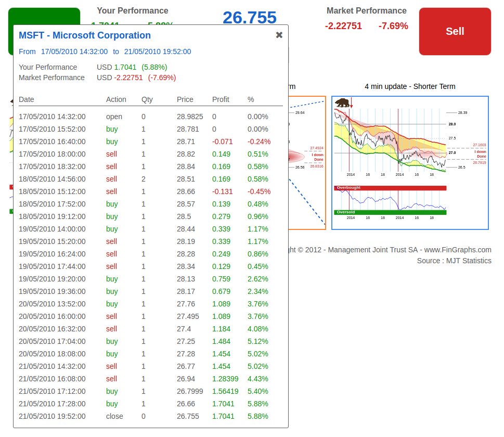Click the MSFT - Microsoft Corporation title
This screenshot has width=504, height=437.
(85, 35)
